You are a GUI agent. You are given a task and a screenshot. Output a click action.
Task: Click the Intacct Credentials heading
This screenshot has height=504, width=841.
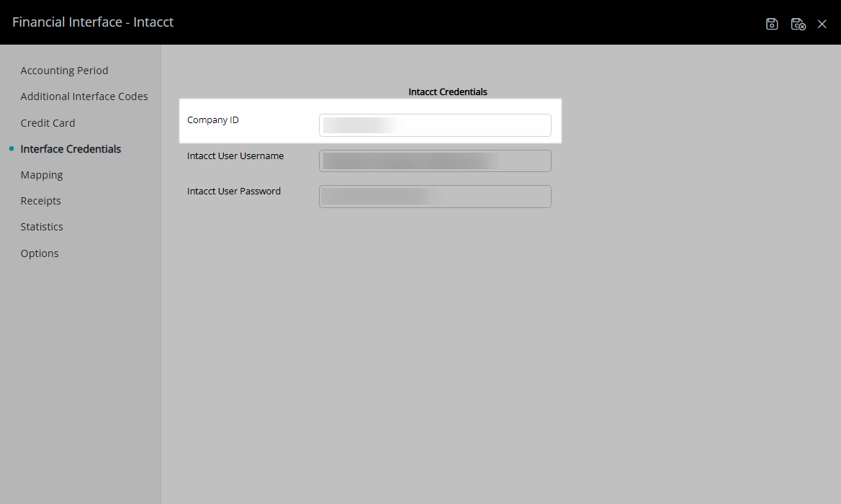448,91
